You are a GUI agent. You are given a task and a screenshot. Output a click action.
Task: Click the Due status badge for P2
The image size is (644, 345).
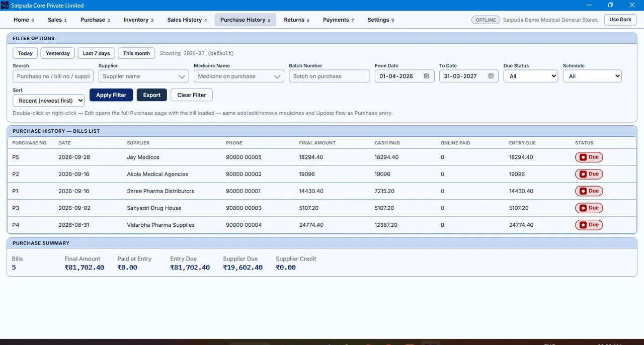coord(589,174)
